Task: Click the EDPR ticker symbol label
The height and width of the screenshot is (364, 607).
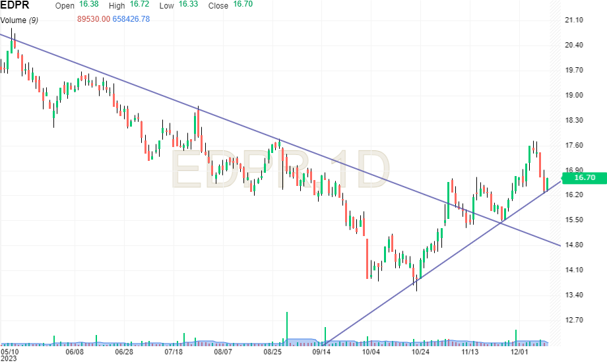Action: (x=15, y=5)
